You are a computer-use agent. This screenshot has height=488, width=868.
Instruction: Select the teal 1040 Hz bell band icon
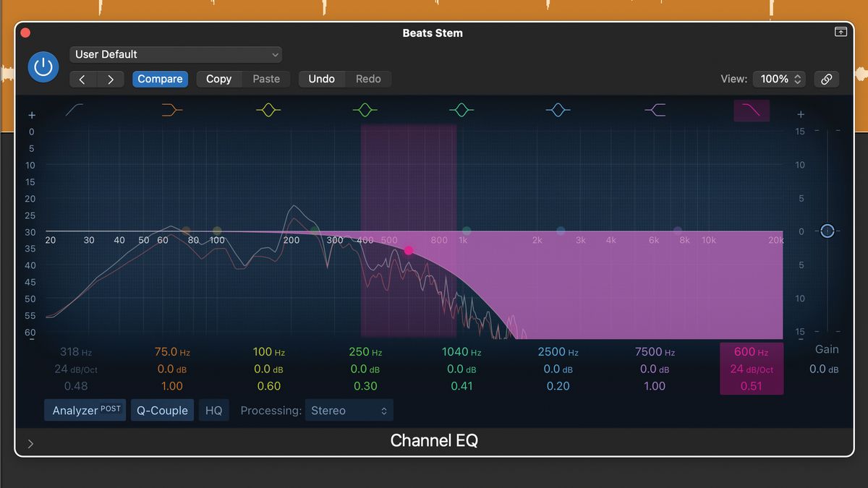click(x=461, y=110)
